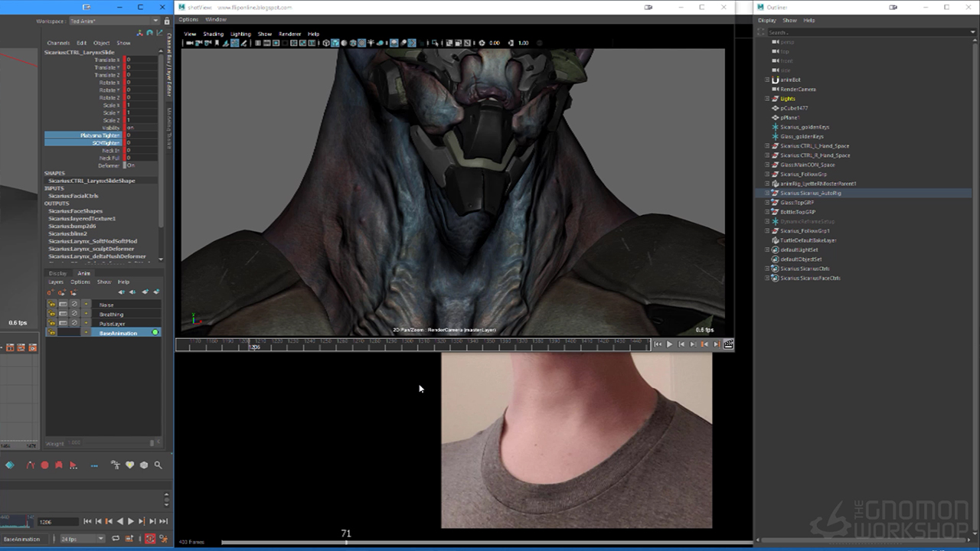Click the blue diamond keyframe shelf icon

coord(10,465)
